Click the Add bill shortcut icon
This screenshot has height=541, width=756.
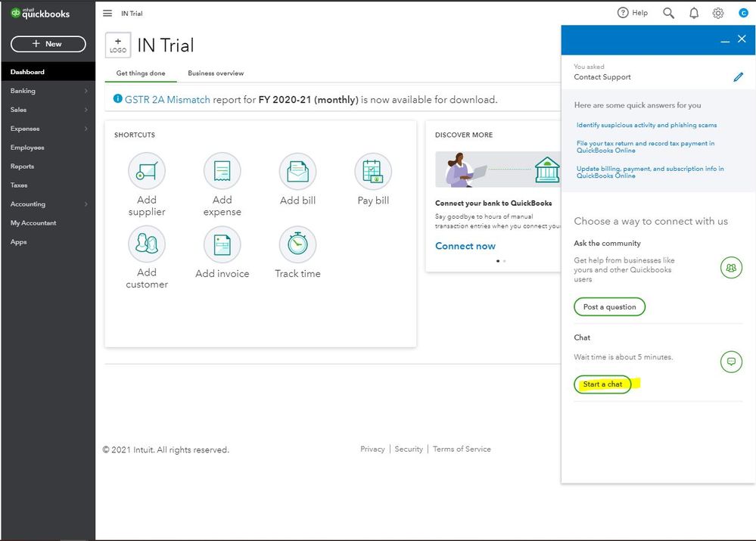(x=297, y=171)
